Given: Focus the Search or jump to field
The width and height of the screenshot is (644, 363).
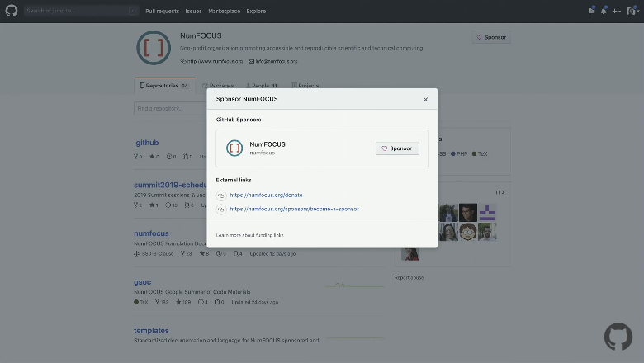Looking at the screenshot, I should (81, 11).
